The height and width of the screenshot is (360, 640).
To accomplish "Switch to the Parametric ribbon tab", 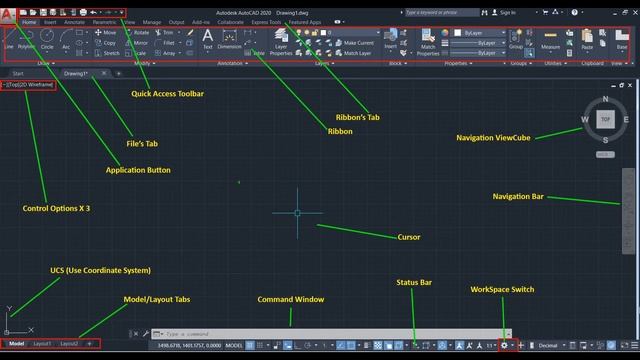I will tap(104, 22).
